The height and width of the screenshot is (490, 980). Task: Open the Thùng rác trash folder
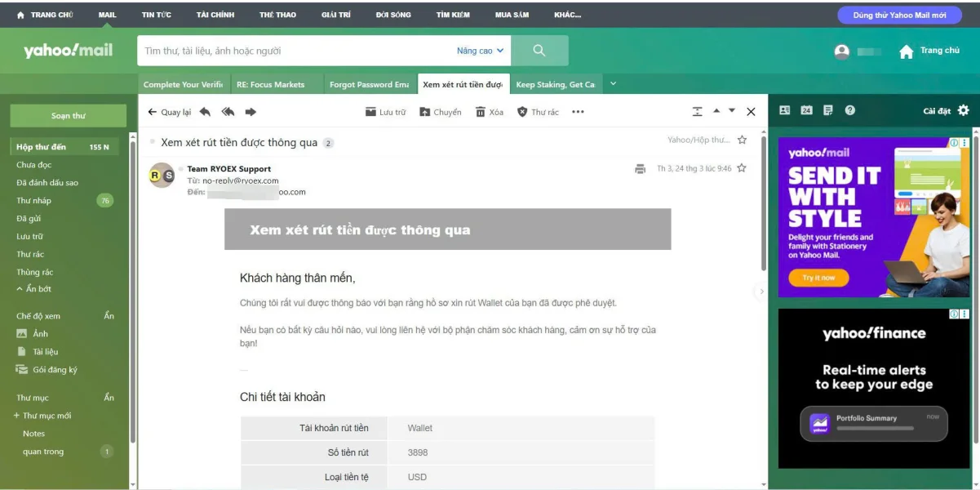[x=35, y=273]
